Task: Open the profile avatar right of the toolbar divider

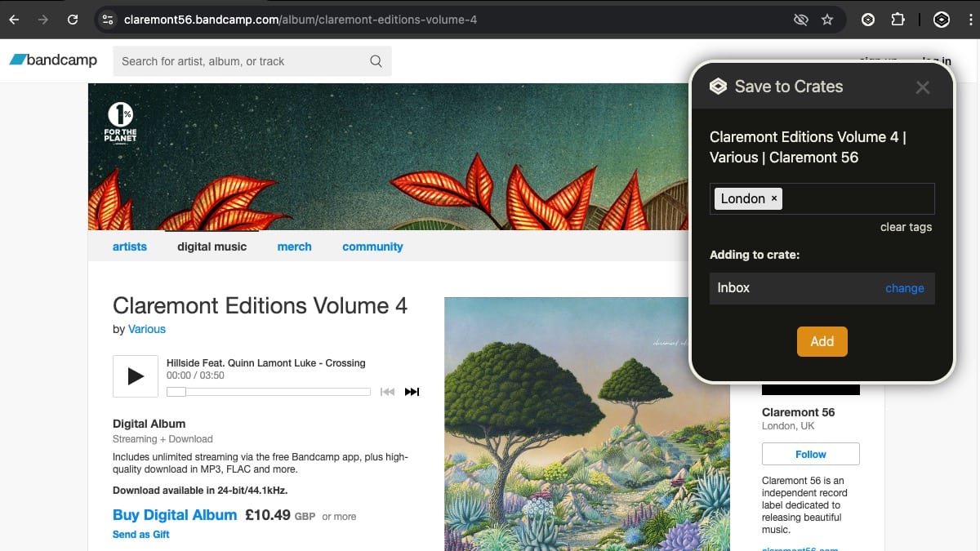Action: (942, 20)
